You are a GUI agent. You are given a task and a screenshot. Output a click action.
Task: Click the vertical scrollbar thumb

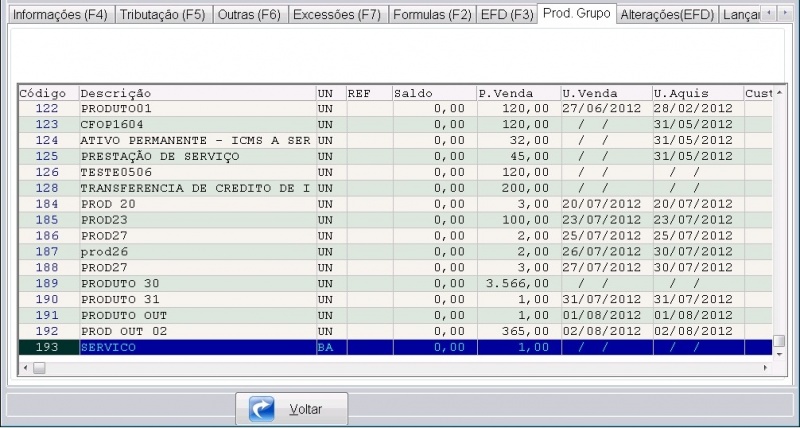[x=779, y=340]
